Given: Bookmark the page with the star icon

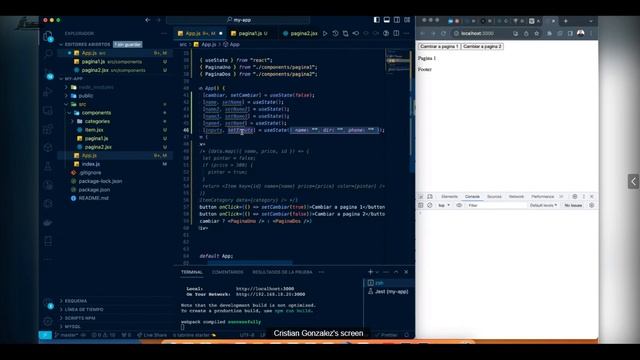Looking at the screenshot, I should point(537,33).
